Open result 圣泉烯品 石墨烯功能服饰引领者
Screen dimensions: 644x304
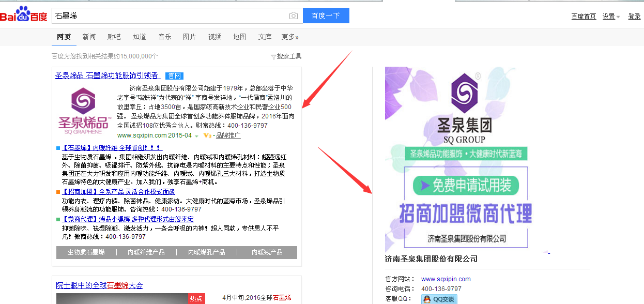(x=108, y=75)
